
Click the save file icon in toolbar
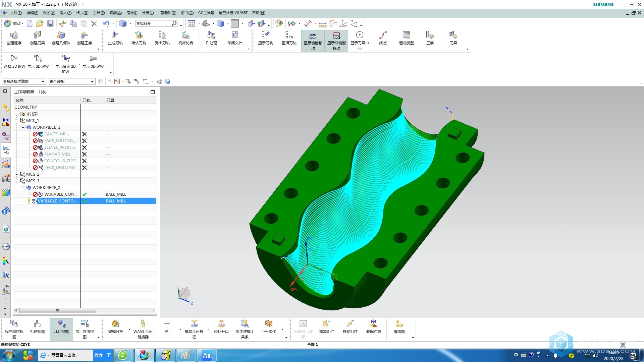pos(50,23)
